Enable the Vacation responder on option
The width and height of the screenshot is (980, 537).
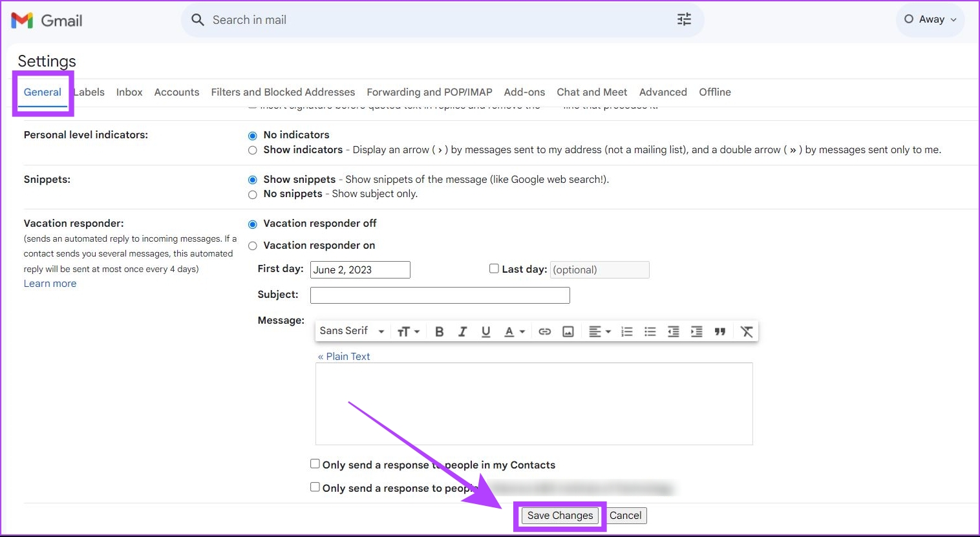253,246
